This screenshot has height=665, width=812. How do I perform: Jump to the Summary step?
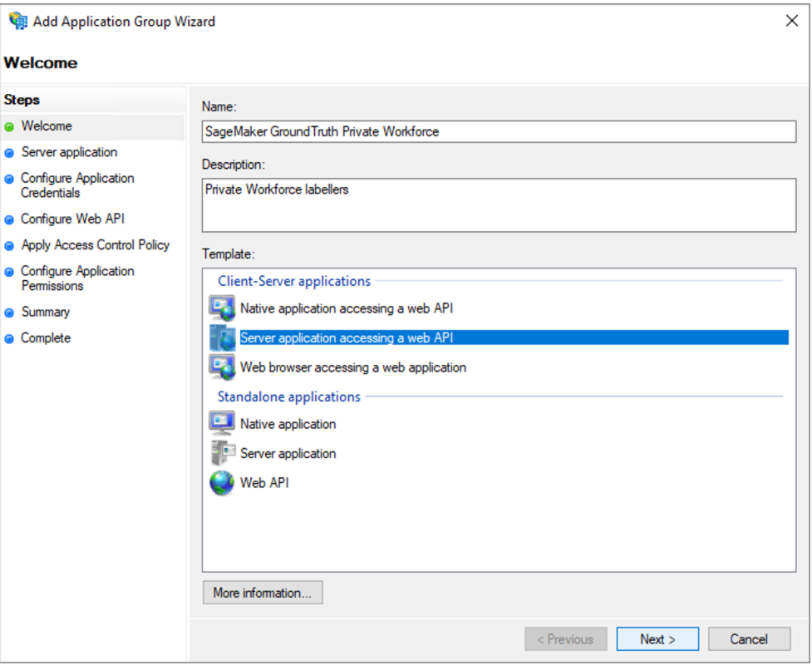point(45,312)
